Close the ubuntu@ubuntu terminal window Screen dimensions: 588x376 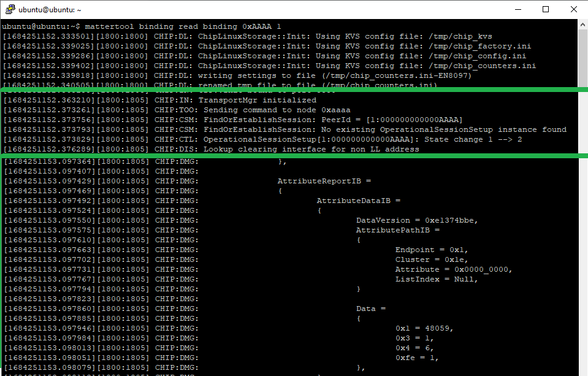(x=574, y=10)
